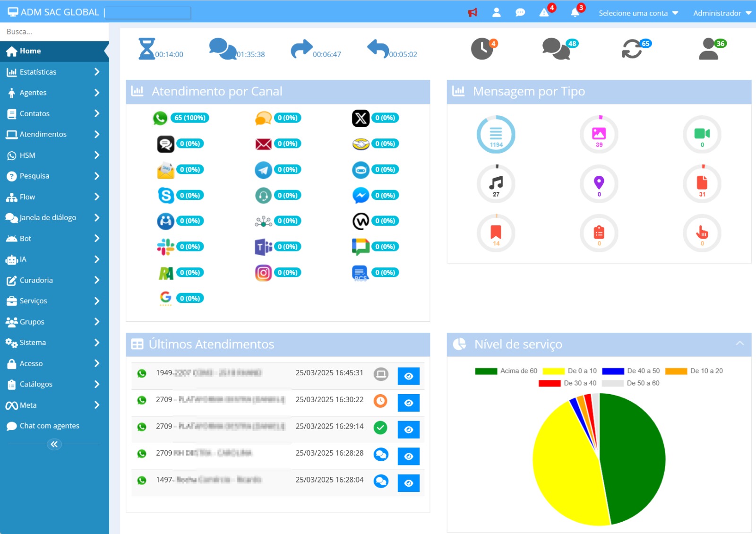The height and width of the screenshot is (534, 756).
Task: Open the Administrador user dropdown
Action: 722,13
